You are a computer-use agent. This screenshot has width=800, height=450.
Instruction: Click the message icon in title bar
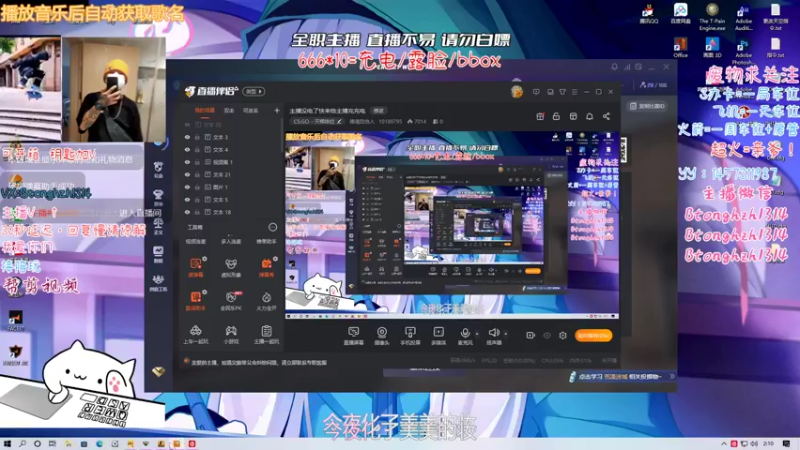tap(536, 92)
